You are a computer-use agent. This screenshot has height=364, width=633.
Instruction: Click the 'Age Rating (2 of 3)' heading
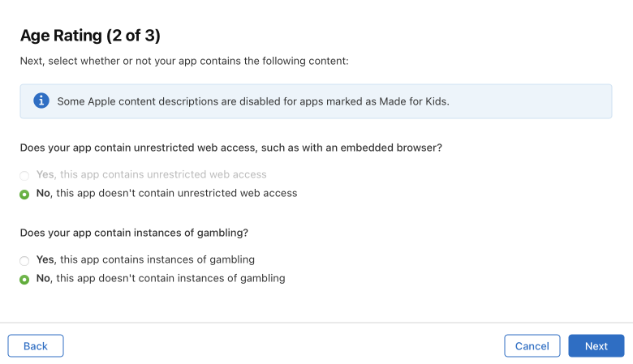pos(90,36)
